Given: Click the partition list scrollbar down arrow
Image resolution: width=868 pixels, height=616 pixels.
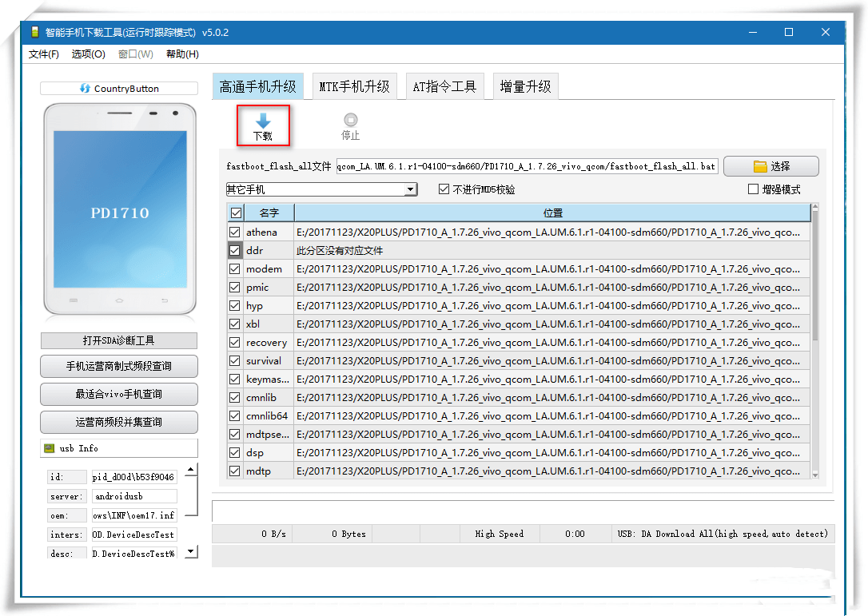Looking at the screenshot, I should (814, 475).
